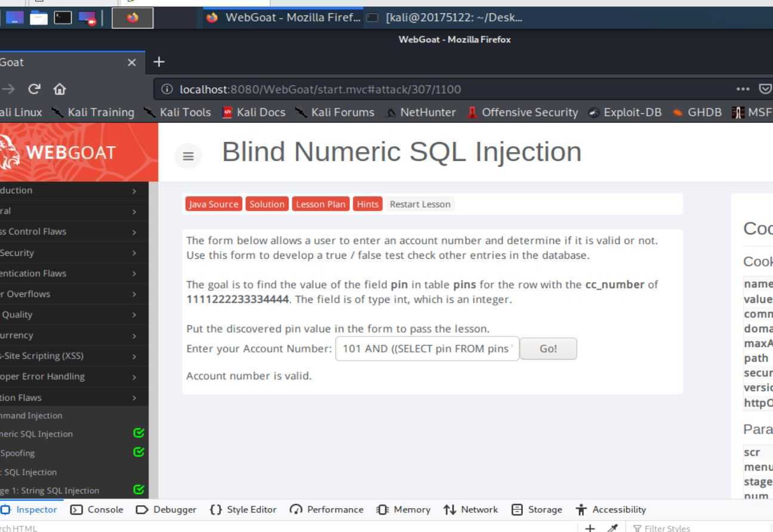Expand the Buffer Overflows menu chevron
Image resolution: width=773 pixels, height=532 pixels.
click(134, 294)
